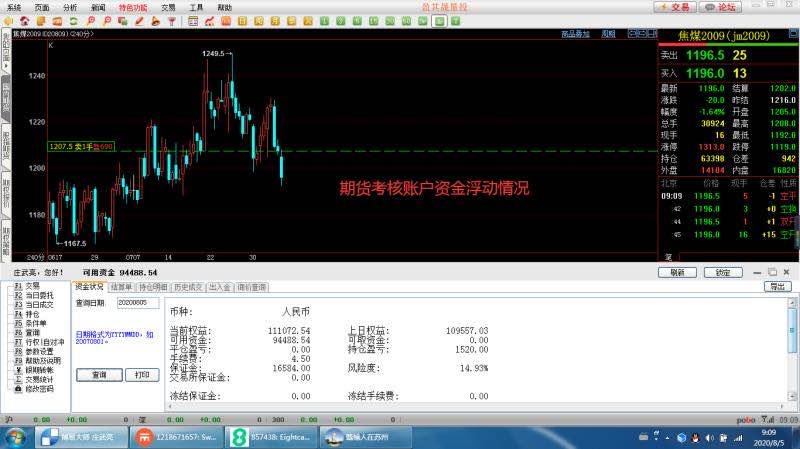Viewport: 800px width, 449px height.
Task: Click the back arrow toolbar icon
Action: pyautogui.click(x=8, y=21)
